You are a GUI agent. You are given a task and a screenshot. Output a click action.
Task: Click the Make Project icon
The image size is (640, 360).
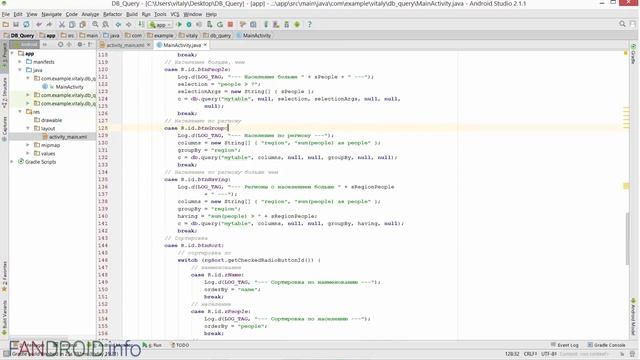tap(141, 24)
